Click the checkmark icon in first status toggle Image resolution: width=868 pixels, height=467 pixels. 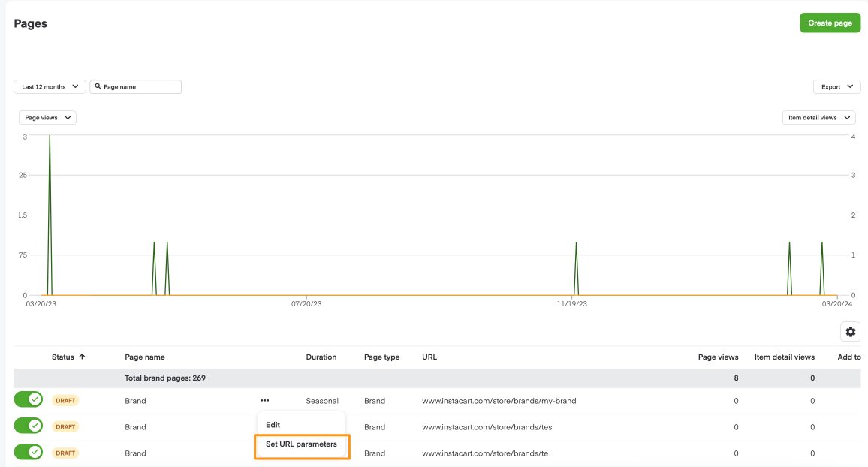pyautogui.click(x=33, y=400)
